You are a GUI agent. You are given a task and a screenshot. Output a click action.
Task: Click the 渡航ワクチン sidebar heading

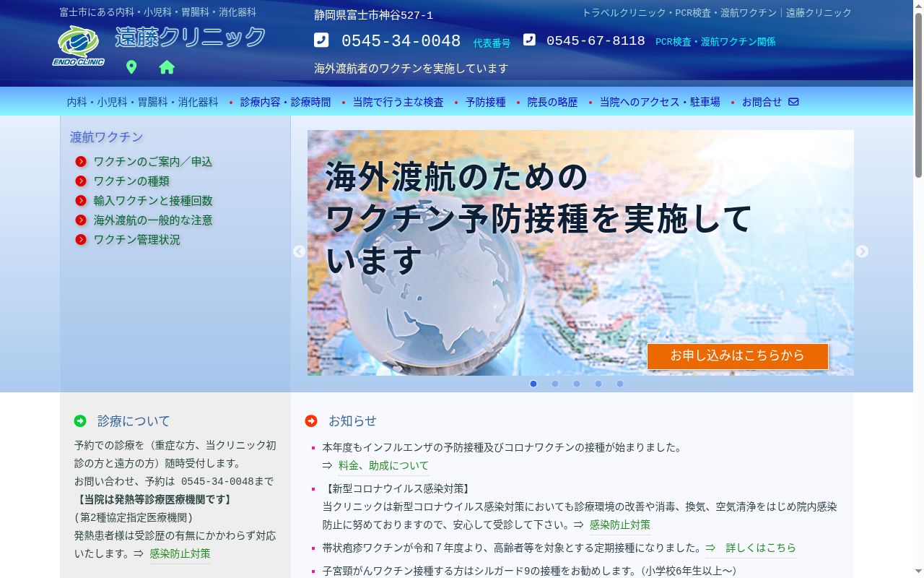[x=106, y=137]
